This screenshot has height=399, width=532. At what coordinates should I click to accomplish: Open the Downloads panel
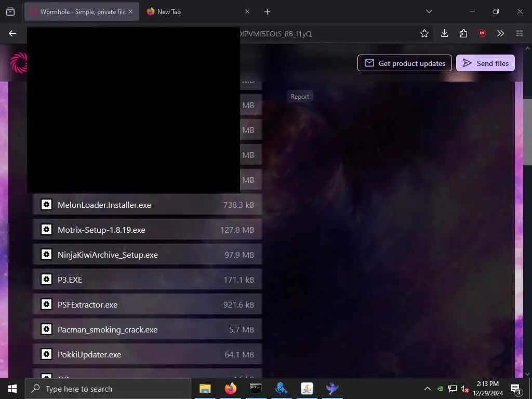445,33
